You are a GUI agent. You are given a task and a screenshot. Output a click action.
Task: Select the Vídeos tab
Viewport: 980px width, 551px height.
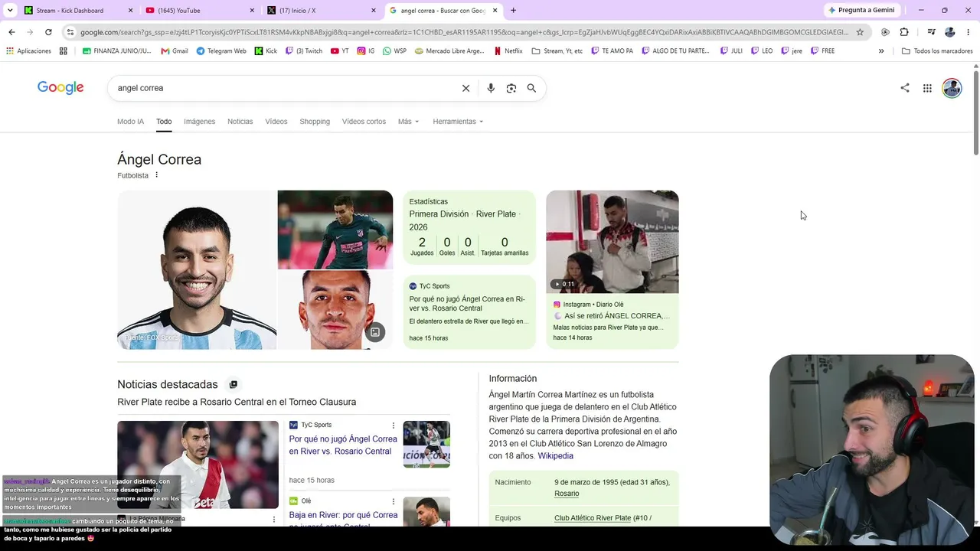[x=276, y=122]
